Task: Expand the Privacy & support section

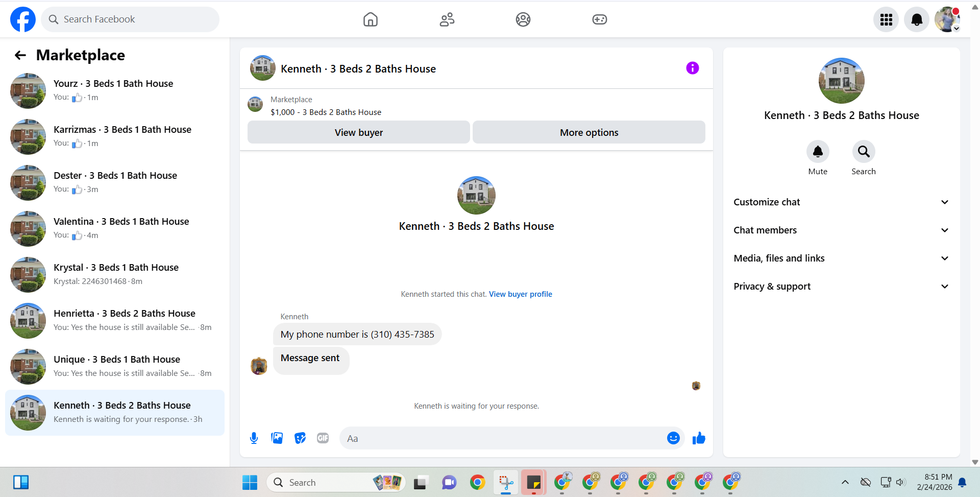Action: click(841, 287)
